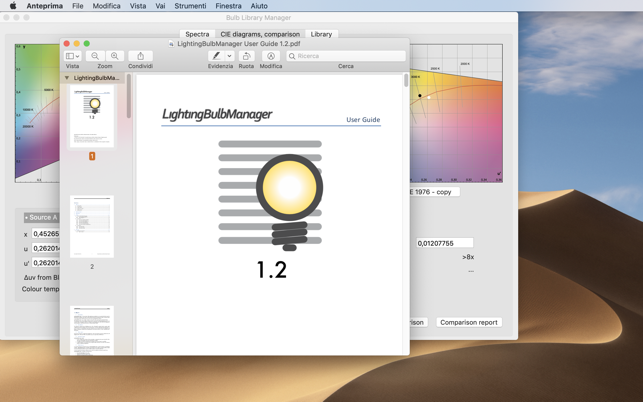Open the Aiuto menu
Viewport: 643px width, 402px height.
(259, 6)
